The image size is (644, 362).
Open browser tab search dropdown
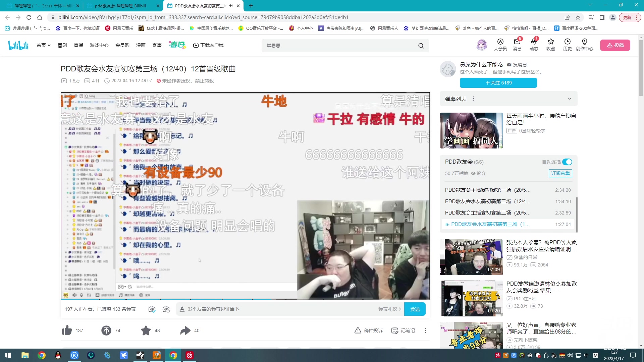590,5
